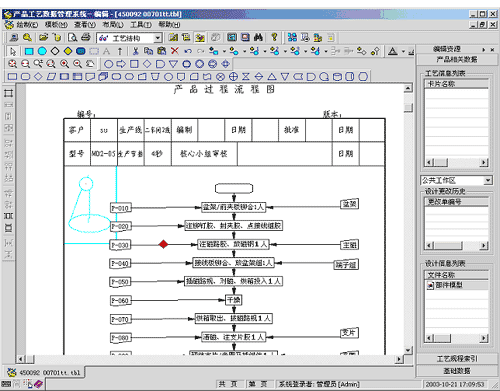
Task: Click the red X delete icon
Action: [x=175, y=51]
